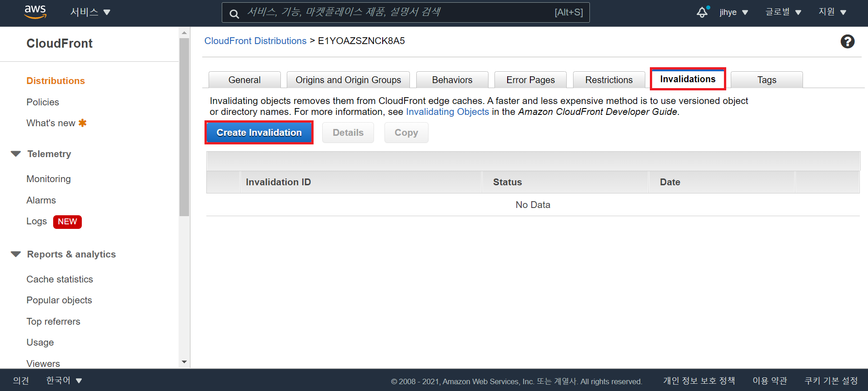Open Popular objects report
Image resolution: width=868 pixels, height=391 pixels.
tap(59, 300)
